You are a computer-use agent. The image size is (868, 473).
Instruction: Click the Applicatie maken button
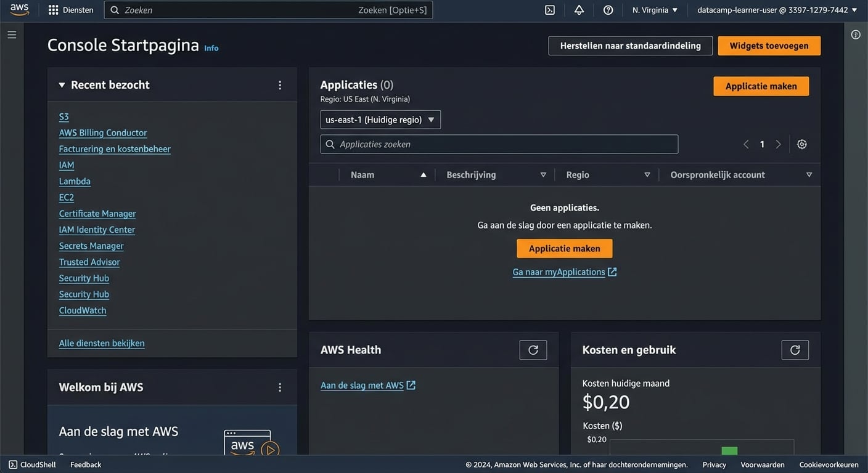(761, 86)
